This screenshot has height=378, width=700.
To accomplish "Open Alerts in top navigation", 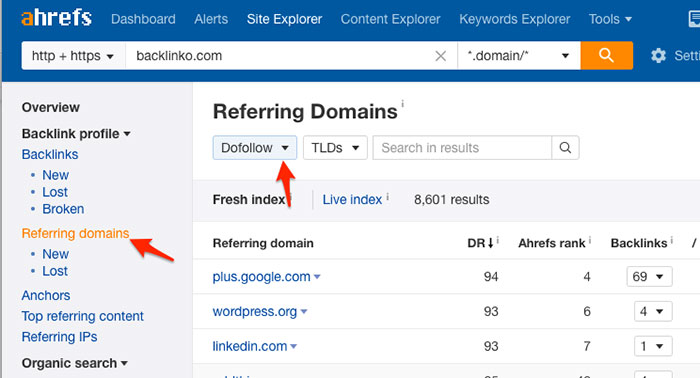I will pyautogui.click(x=211, y=19).
